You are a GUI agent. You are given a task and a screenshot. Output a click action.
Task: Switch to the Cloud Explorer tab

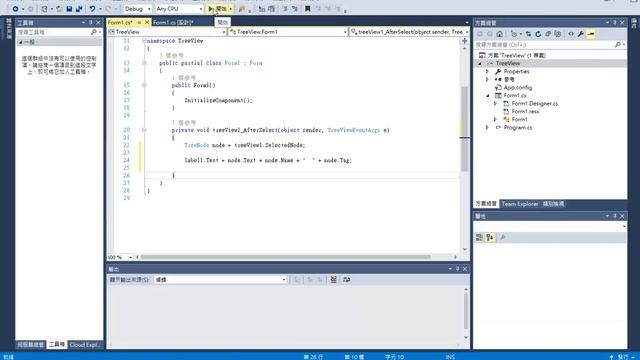[84, 345]
